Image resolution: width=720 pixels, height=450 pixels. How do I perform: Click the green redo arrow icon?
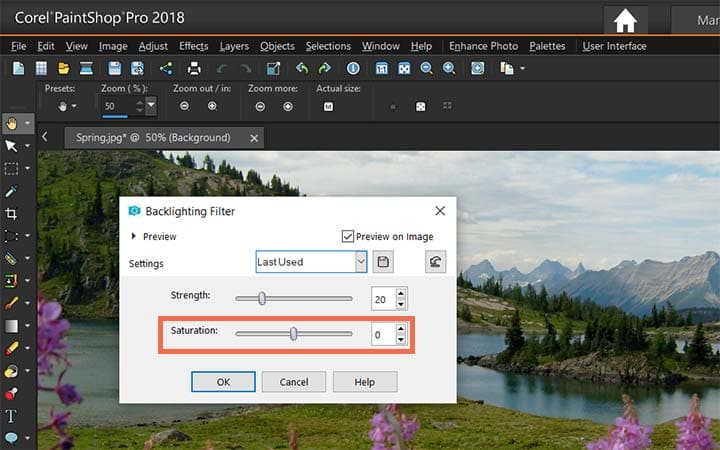(324, 68)
